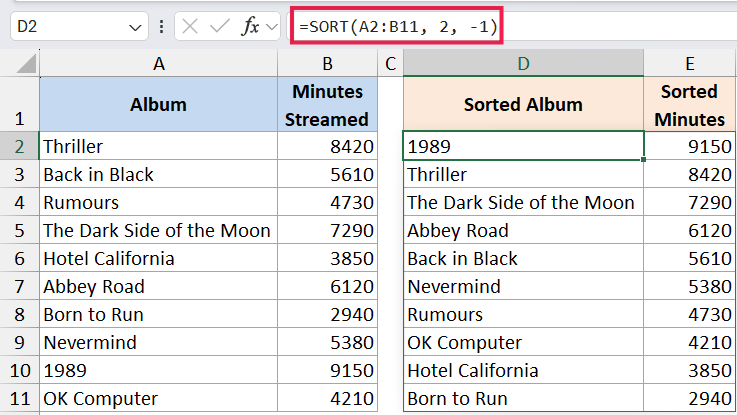Select cell D3 containing 'Thriller'

523,174
